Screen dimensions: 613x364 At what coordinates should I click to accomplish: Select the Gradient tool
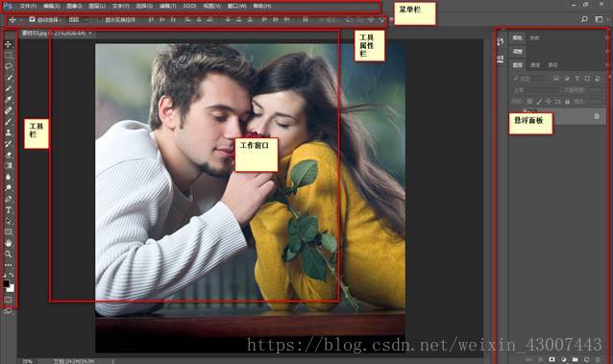point(9,165)
